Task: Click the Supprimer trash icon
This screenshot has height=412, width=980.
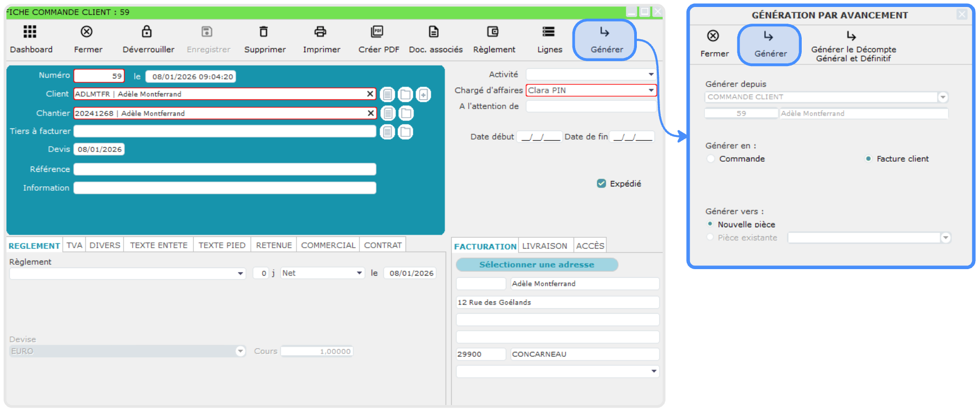Action: coord(264,32)
